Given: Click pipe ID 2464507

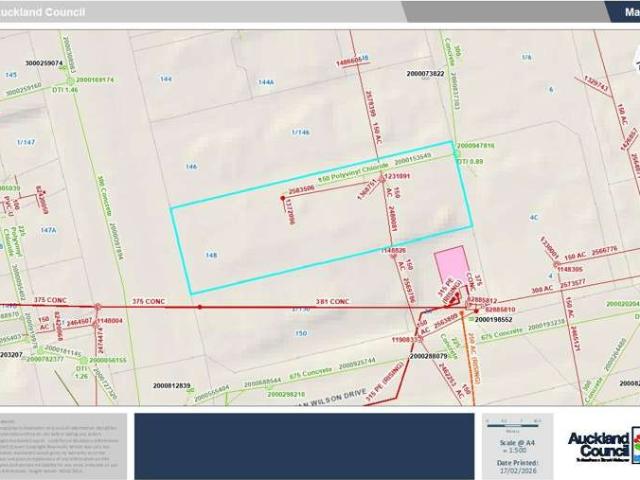Looking at the screenshot, I should [x=79, y=322].
